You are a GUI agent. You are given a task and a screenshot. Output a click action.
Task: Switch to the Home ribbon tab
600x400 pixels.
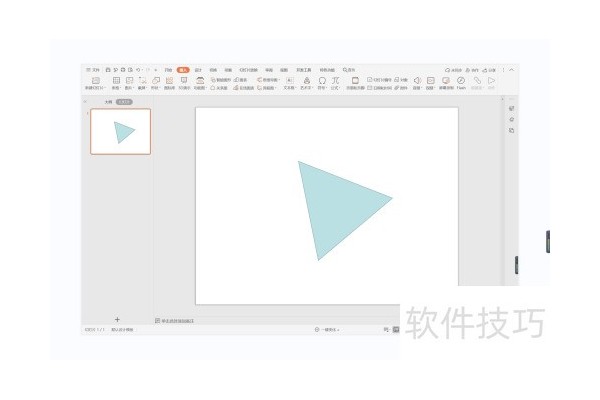coord(168,70)
